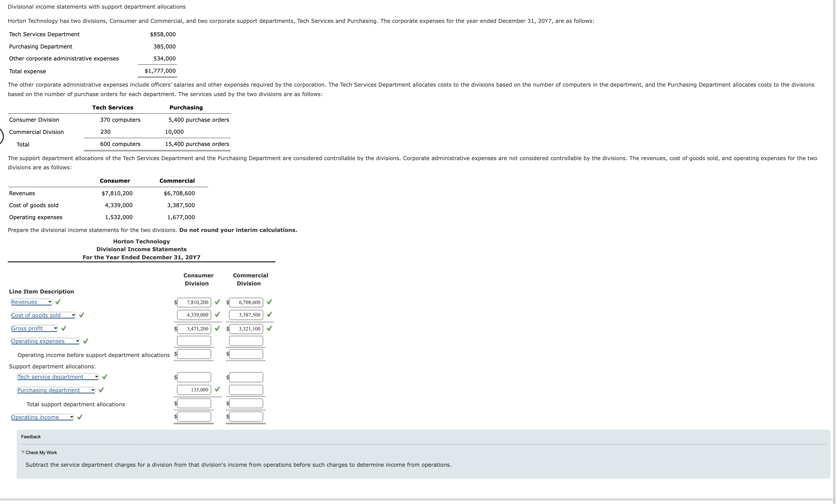
Task: Click Consumer Tech service allocation field
Action: click(194, 377)
